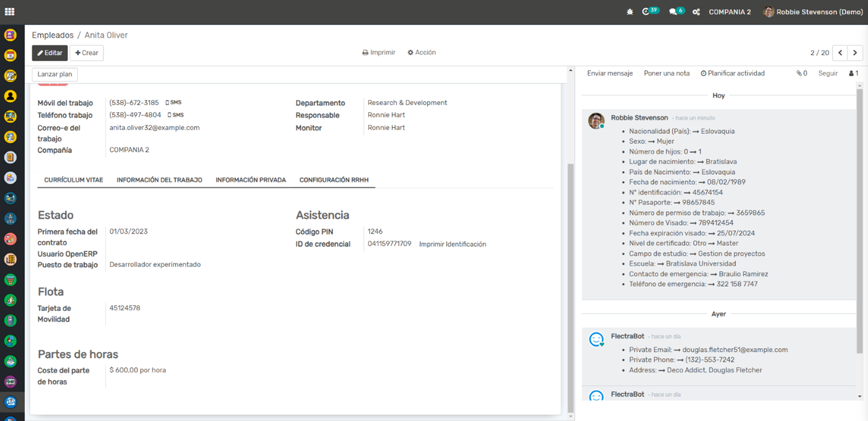Click the Editar button

click(x=50, y=53)
